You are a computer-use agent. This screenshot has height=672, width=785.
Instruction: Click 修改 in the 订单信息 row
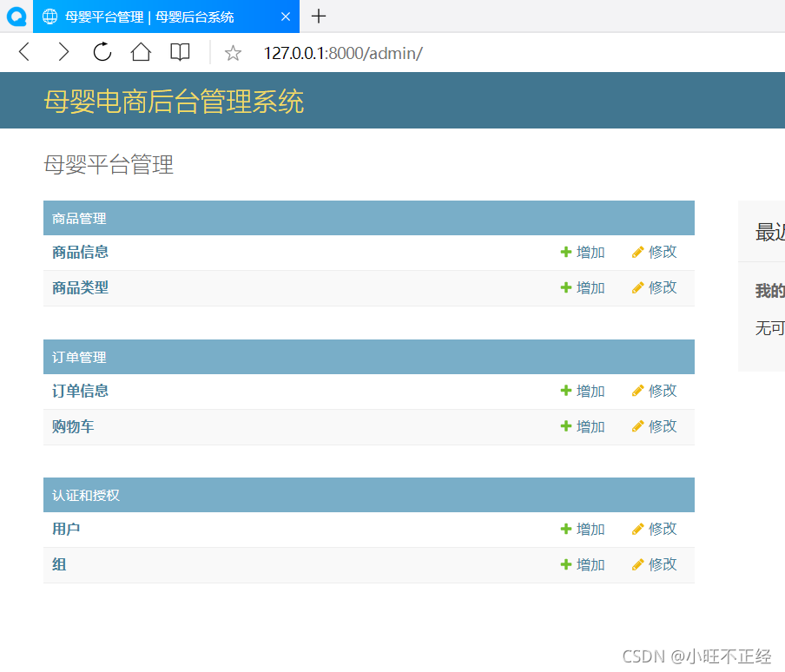655,391
